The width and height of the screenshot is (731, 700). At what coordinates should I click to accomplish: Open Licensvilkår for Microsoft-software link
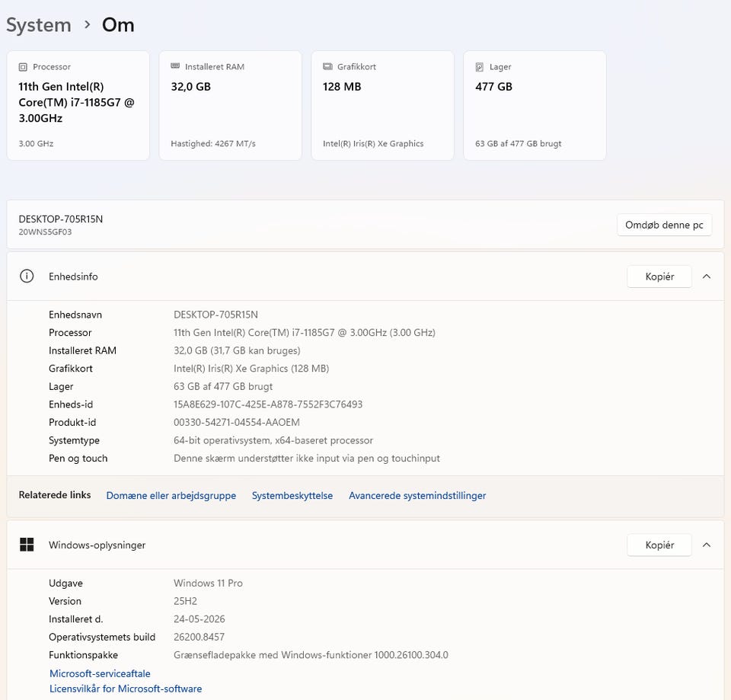[126, 689]
